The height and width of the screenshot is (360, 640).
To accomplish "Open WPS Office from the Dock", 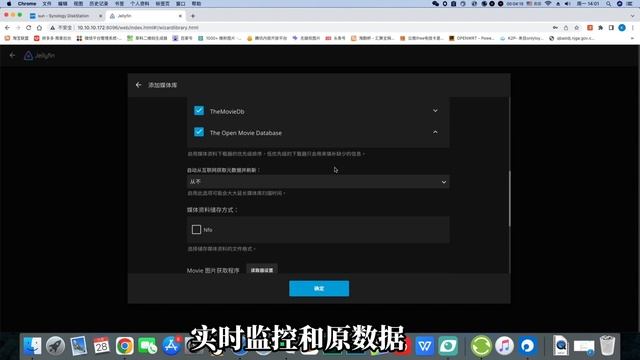I will [425, 346].
